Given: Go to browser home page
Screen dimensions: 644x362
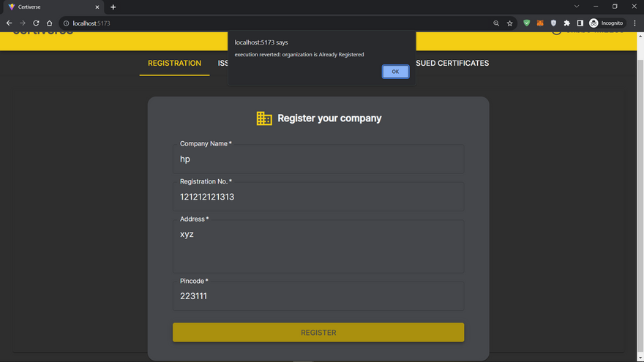Looking at the screenshot, I should pyautogui.click(x=50, y=23).
